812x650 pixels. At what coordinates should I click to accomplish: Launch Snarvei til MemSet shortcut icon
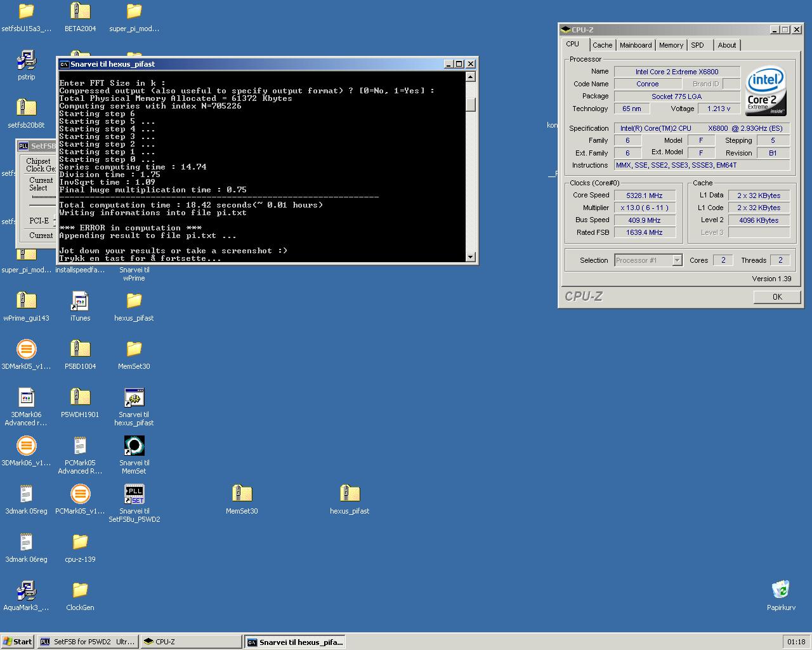pos(134,446)
